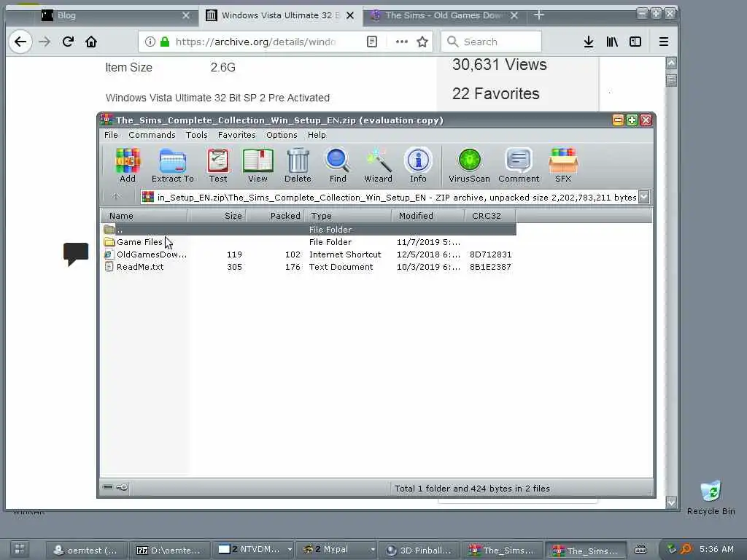Open the Favorites menu
The image size is (747, 560).
coord(237,135)
